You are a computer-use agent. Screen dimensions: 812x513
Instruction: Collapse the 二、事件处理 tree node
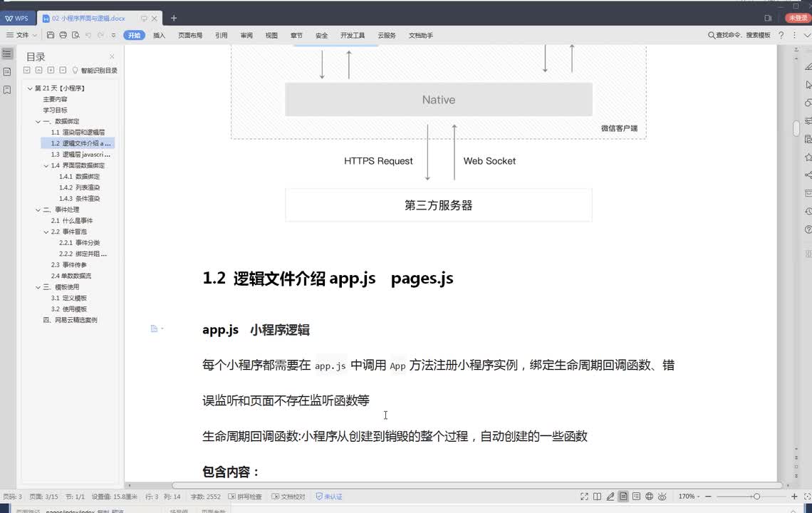click(38, 210)
